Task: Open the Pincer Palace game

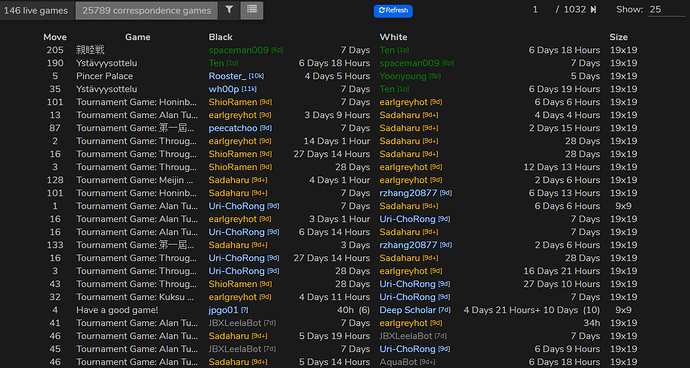Action: click(x=104, y=76)
